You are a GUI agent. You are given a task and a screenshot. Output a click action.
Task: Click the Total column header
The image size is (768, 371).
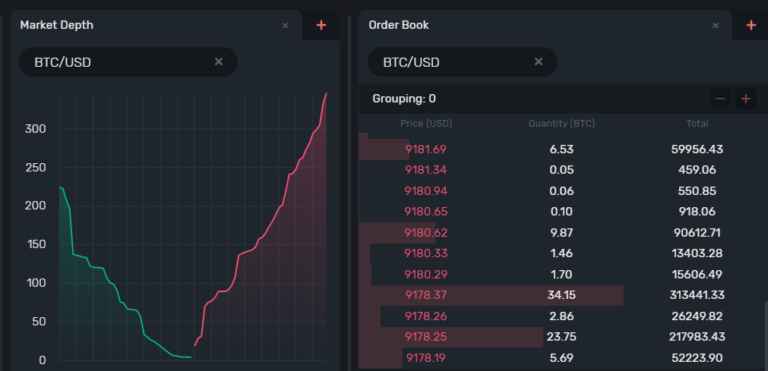point(697,124)
